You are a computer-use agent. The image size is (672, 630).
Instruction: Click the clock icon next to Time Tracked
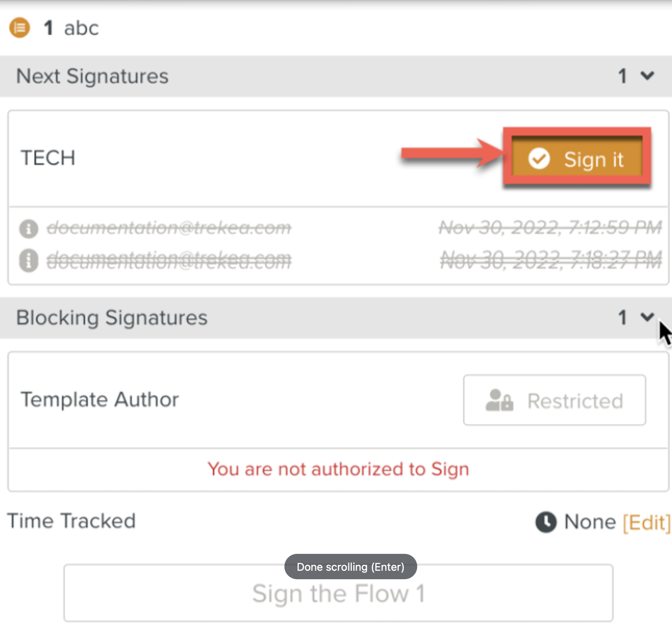point(546,522)
